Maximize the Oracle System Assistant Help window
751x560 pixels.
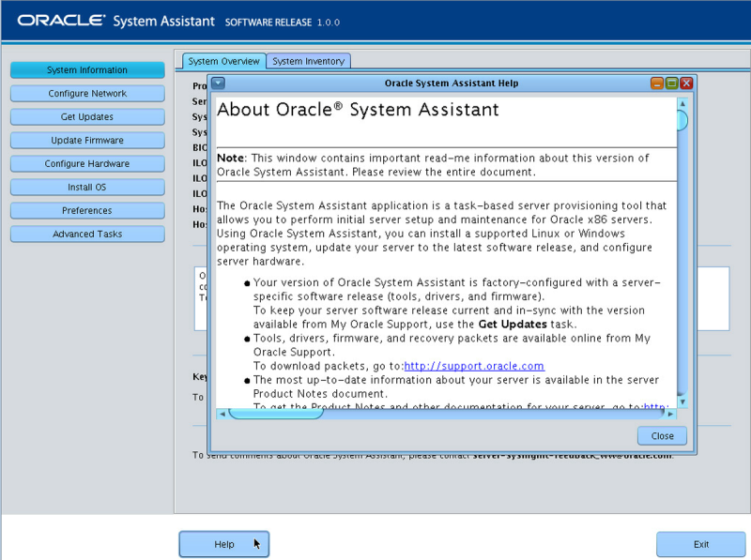[x=671, y=83]
